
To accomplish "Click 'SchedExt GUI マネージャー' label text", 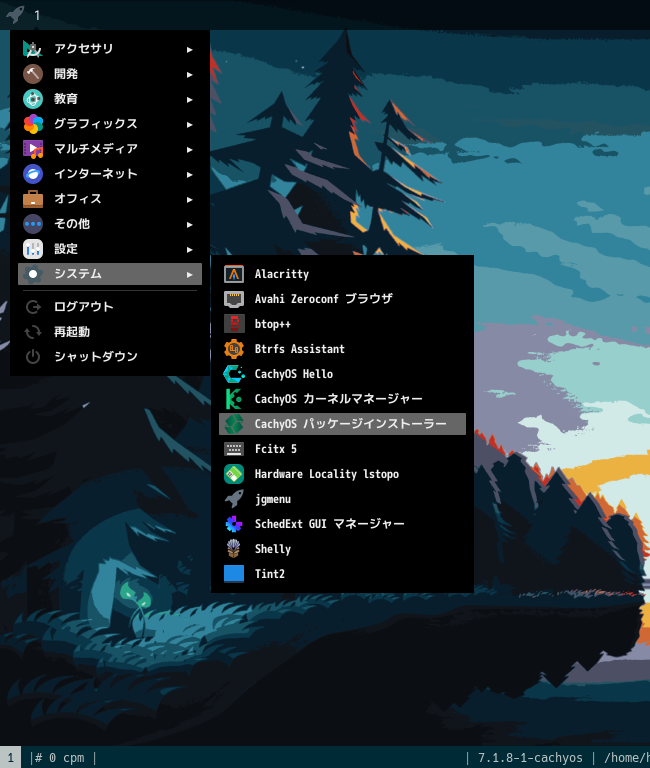I will click(329, 524).
